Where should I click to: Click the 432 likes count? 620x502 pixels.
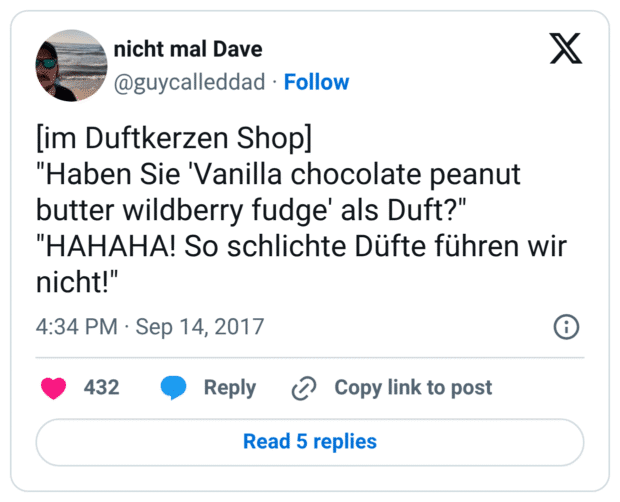(x=101, y=388)
